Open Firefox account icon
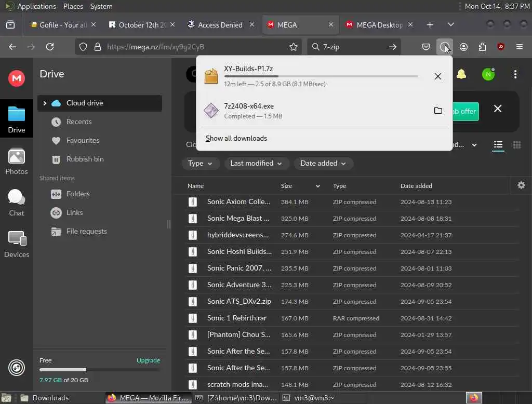Screen dimensions: 532x404 (463, 47)
